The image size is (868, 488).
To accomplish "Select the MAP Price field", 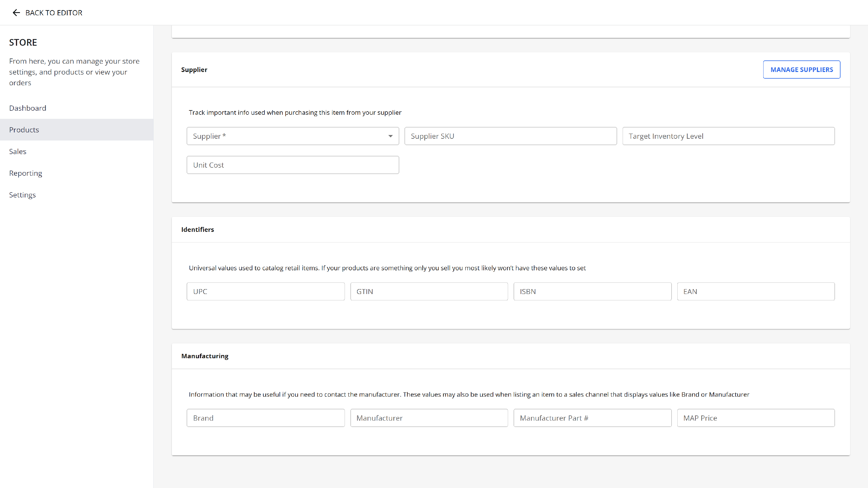I will [x=756, y=418].
